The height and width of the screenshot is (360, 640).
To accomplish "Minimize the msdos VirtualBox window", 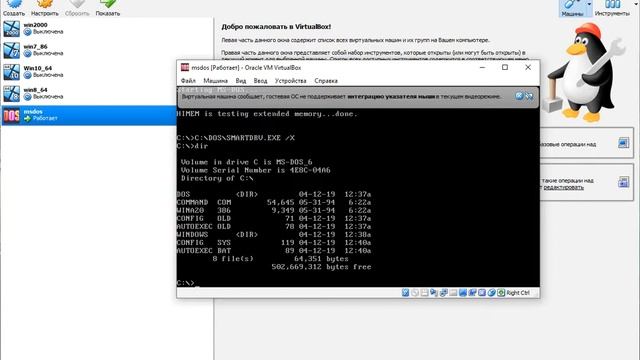I will [482, 67].
